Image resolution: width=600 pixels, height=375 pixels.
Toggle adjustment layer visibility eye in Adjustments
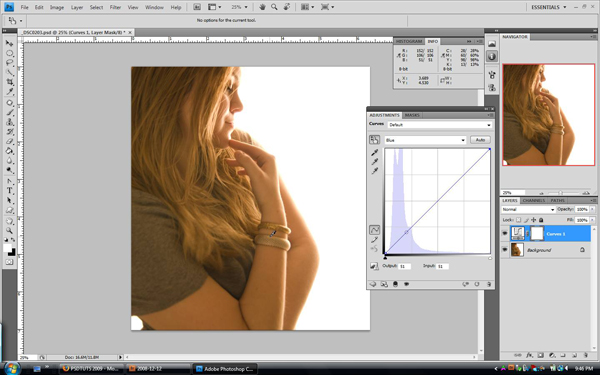coord(406,284)
